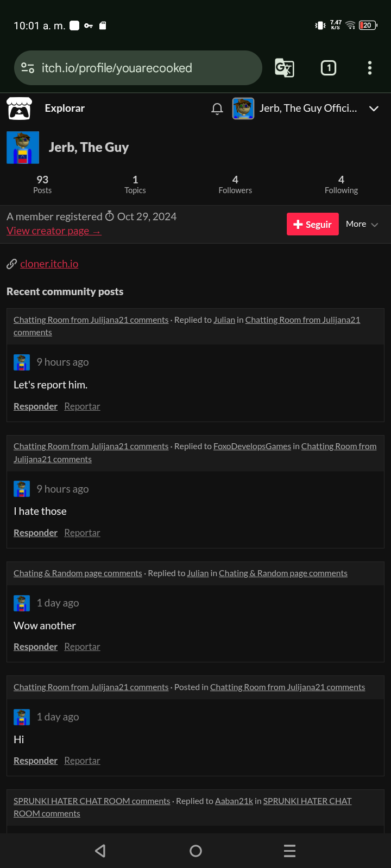The image size is (391, 868).
Task: Open the browser tab switcher
Action: tap(329, 68)
